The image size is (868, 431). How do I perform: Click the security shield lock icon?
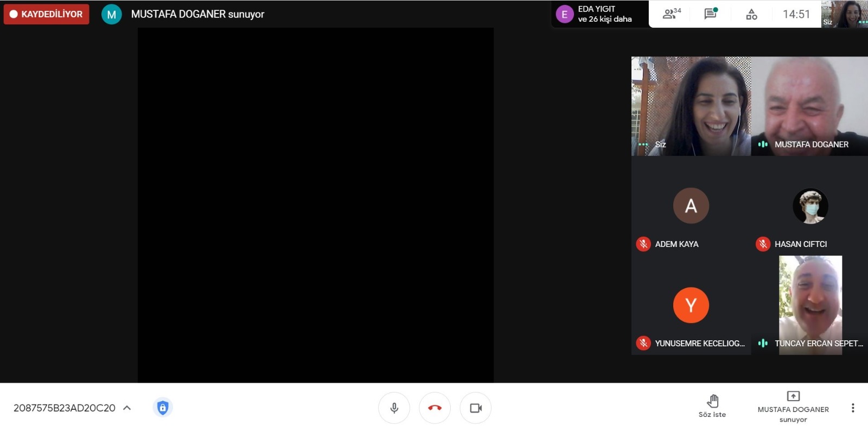coord(162,408)
